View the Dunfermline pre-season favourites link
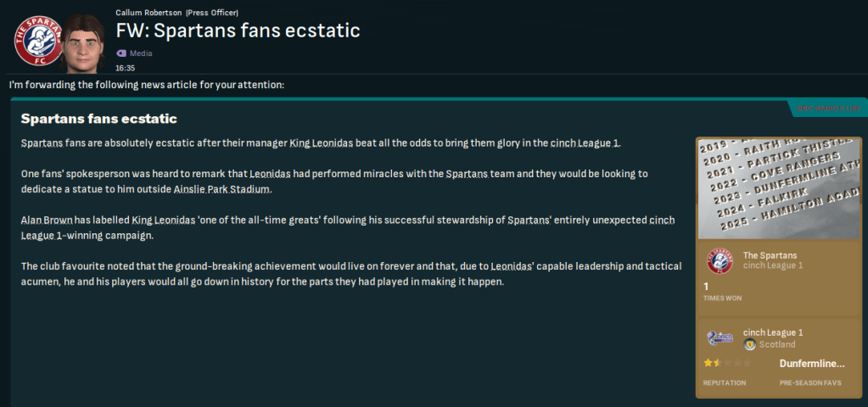 coord(812,364)
